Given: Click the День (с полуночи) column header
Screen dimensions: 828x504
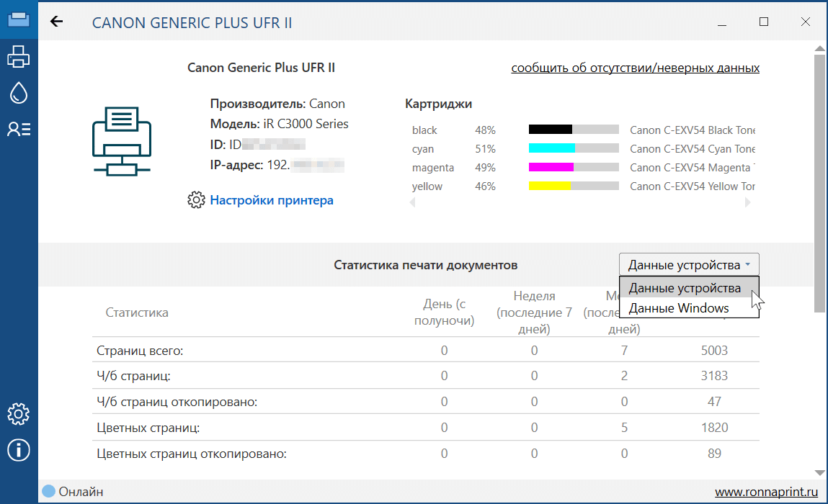Looking at the screenshot, I should [444, 312].
